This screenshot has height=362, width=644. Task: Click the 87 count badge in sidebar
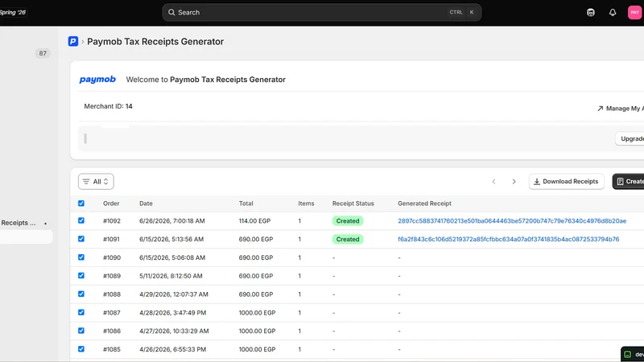(x=43, y=53)
